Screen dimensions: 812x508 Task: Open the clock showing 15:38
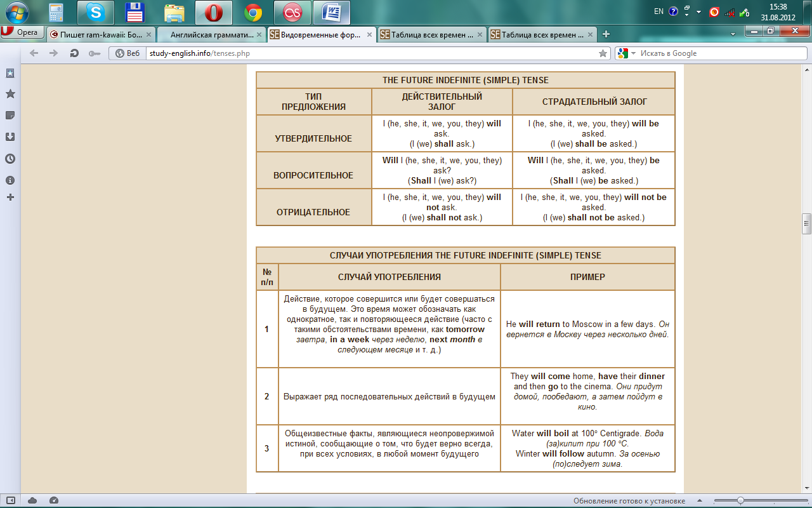pyautogui.click(x=778, y=12)
